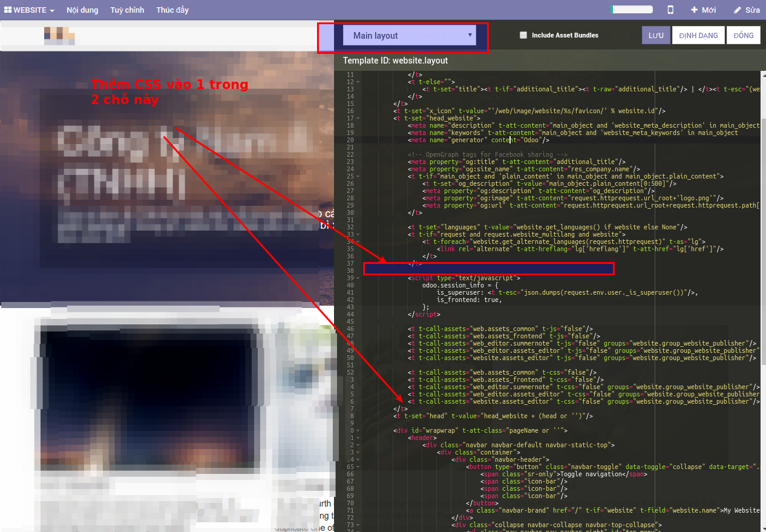Click the og:url meta line
The image size is (766, 532).
pyautogui.click(x=591, y=205)
